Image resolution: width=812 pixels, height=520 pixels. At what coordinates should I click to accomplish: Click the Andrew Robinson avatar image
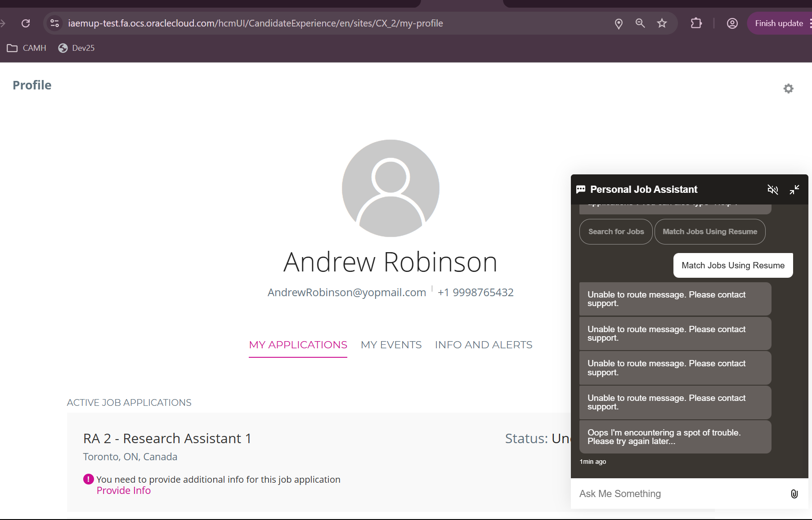pos(390,188)
